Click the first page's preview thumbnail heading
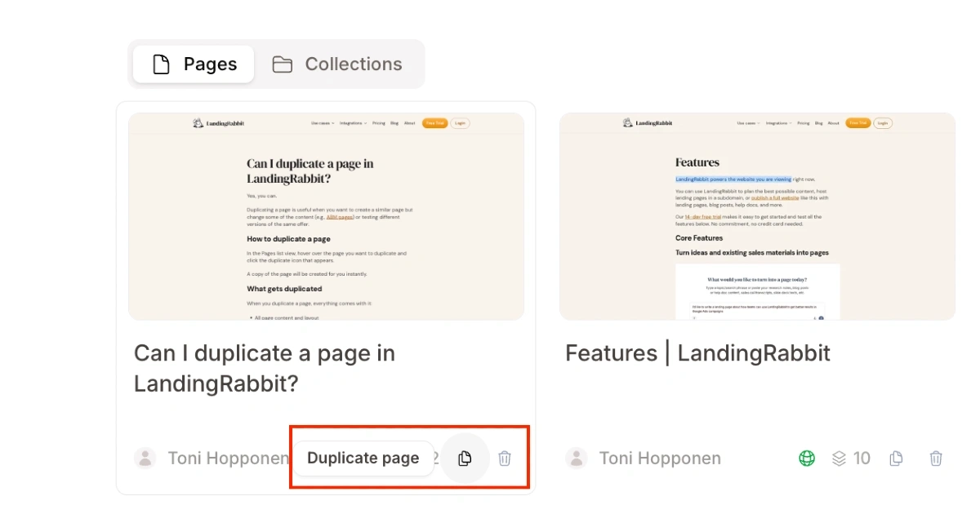This screenshot has height=514, width=980. pos(310,171)
